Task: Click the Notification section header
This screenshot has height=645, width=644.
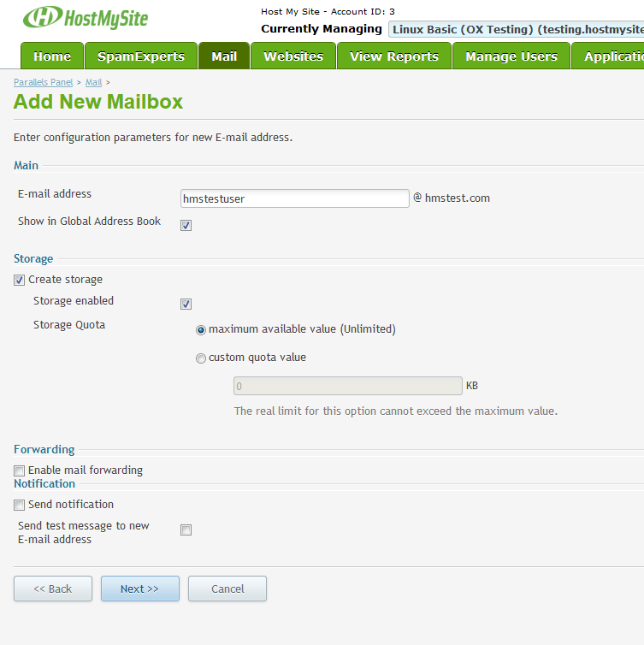Action: tap(44, 484)
